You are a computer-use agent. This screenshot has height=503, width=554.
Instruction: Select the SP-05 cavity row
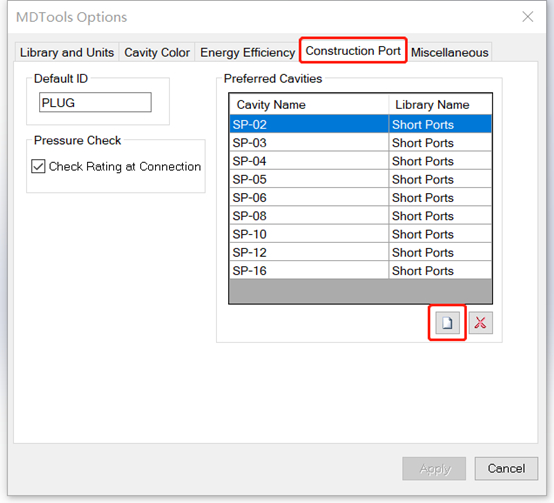pos(360,179)
